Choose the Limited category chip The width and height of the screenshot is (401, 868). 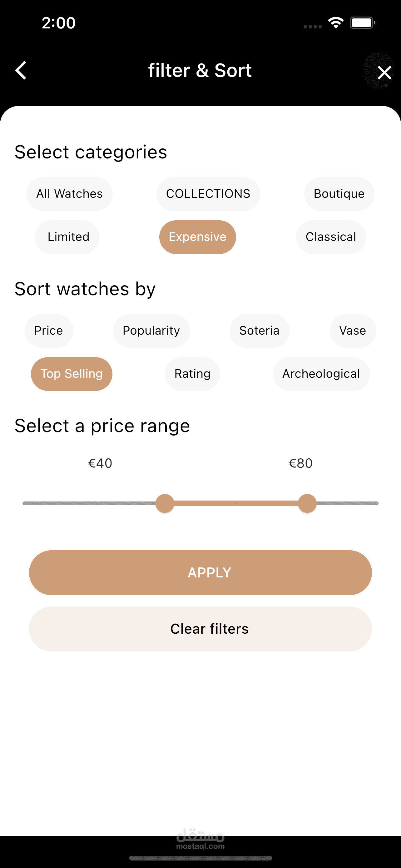coord(68,237)
